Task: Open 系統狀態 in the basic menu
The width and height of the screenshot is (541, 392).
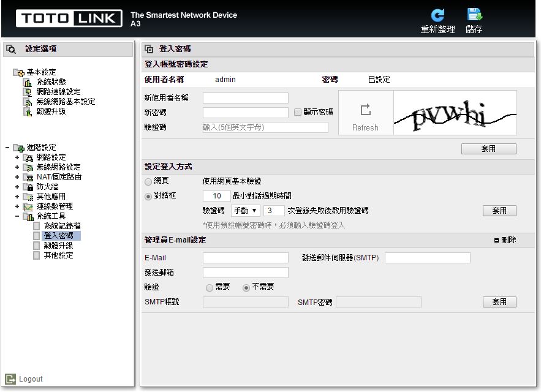Action: [x=51, y=82]
